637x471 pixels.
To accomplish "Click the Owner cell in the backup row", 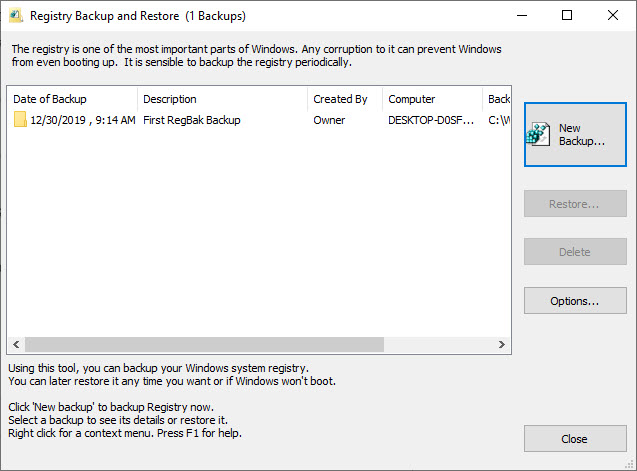I will coord(329,120).
